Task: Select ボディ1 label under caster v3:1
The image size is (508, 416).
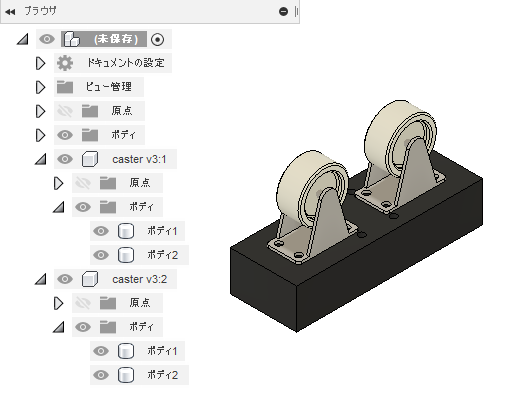Action: pyautogui.click(x=162, y=231)
